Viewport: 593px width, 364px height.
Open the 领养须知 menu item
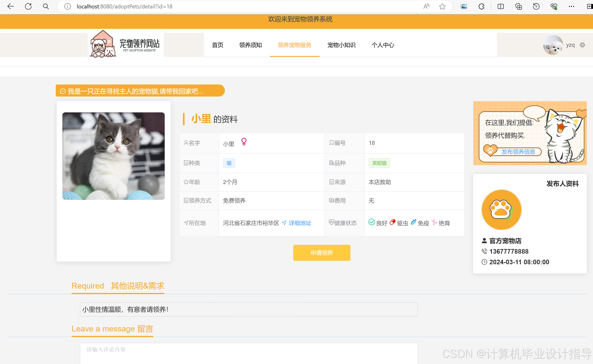click(x=251, y=45)
